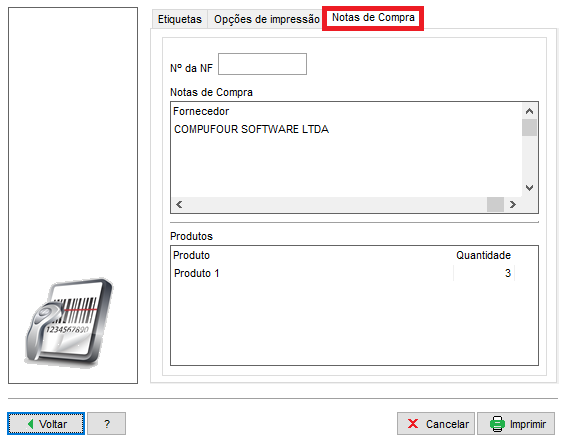Screen dimensions: 565x444
Task: Click the down arrow of the notes list scrollbar
Action: (x=529, y=188)
